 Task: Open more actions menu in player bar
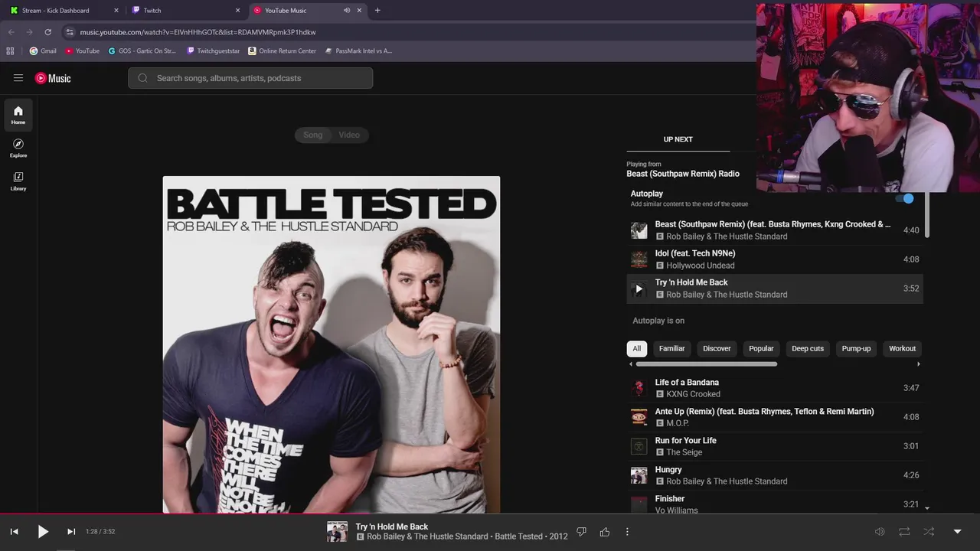tap(627, 532)
